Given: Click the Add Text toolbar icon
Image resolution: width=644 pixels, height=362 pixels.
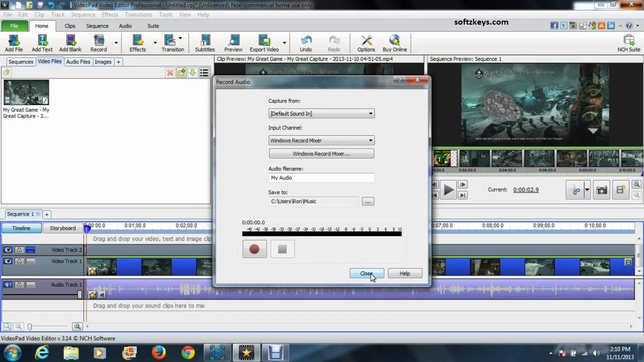Looking at the screenshot, I should point(42,43).
